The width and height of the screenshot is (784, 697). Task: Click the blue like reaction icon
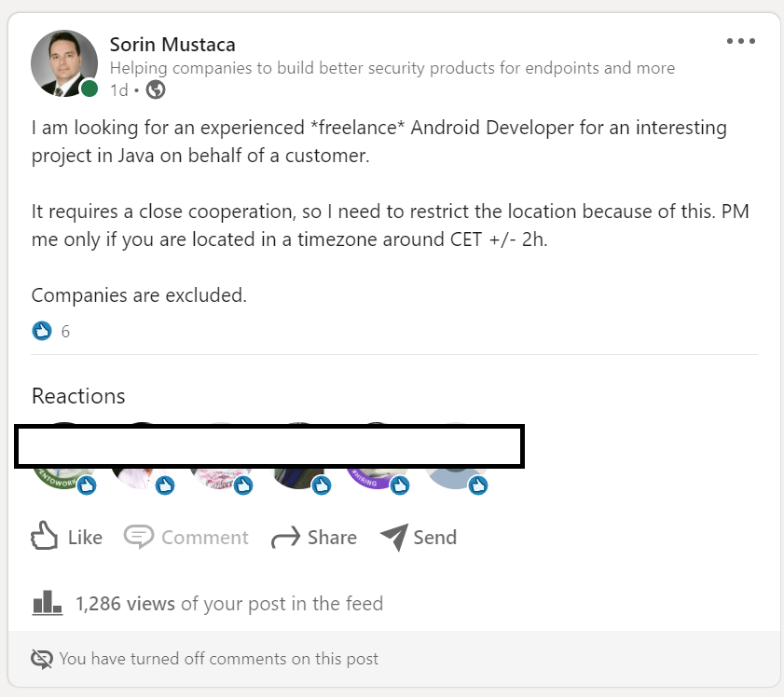coord(42,331)
